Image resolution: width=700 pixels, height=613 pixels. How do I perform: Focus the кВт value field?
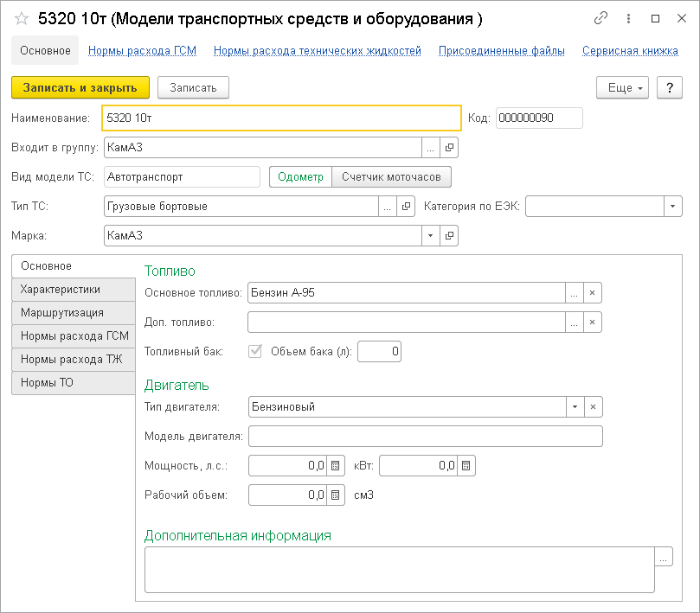pyautogui.click(x=418, y=466)
